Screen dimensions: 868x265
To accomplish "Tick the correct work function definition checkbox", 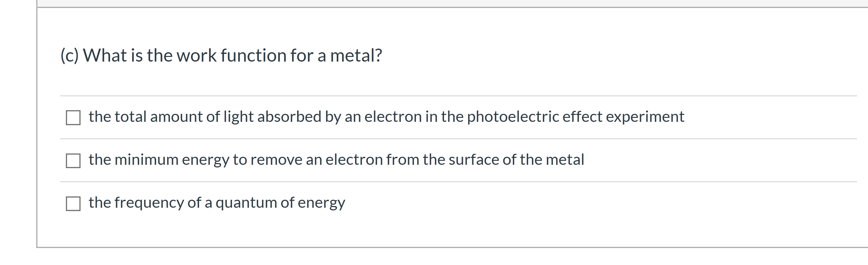I will click(73, 161).
